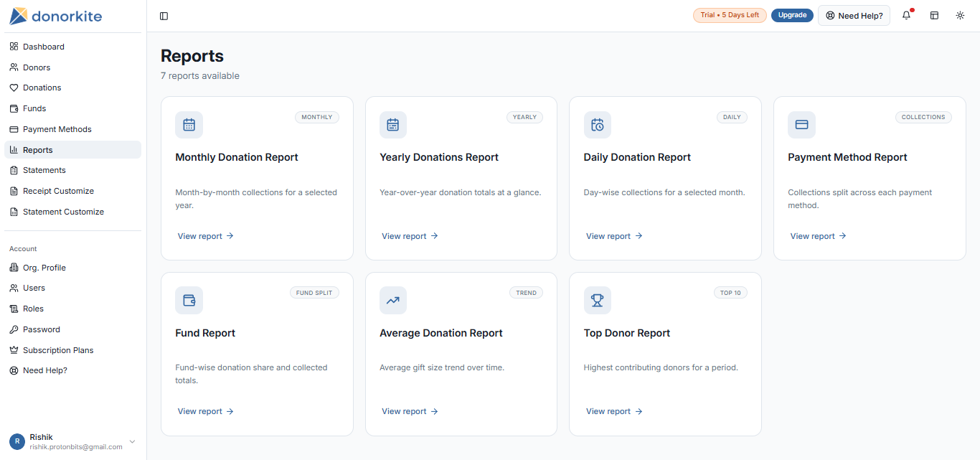View report for Monthly Donation Report
The height and width of the screenshot is (460, 980).
coord(206,236)
